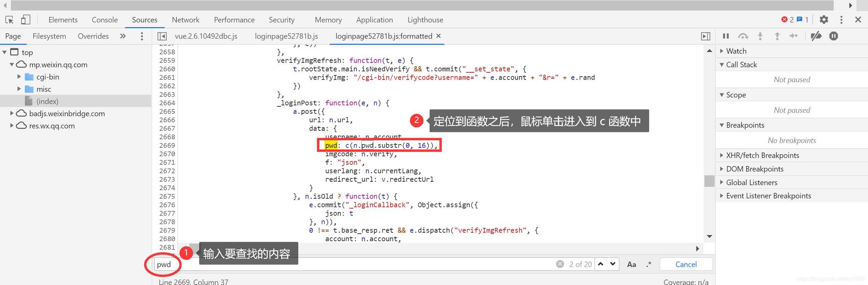Viewport: 868px width, 285px height.
Task: Expand Event Listener Breakpoints section
Action: coord(791,196)
